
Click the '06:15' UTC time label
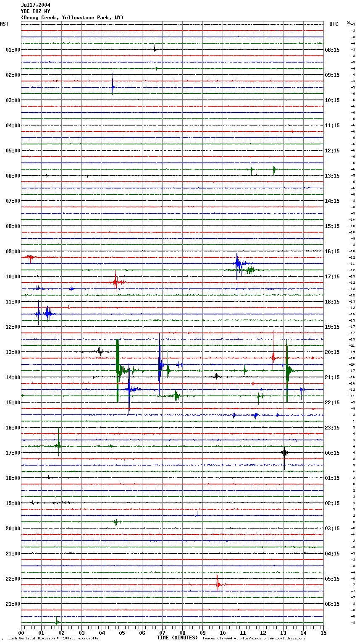pos(332,604)
